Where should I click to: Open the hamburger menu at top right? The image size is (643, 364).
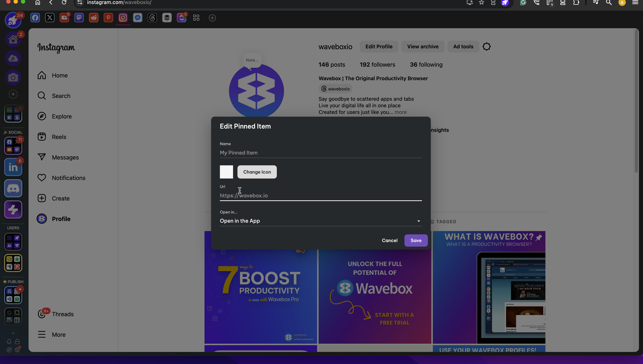click(x=635, y=3)
